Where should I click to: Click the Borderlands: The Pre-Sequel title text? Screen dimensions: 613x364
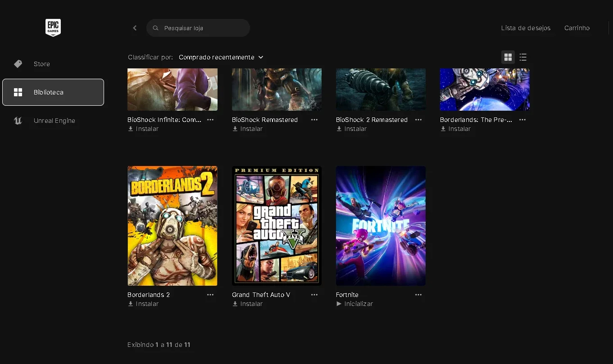point(476,120)
